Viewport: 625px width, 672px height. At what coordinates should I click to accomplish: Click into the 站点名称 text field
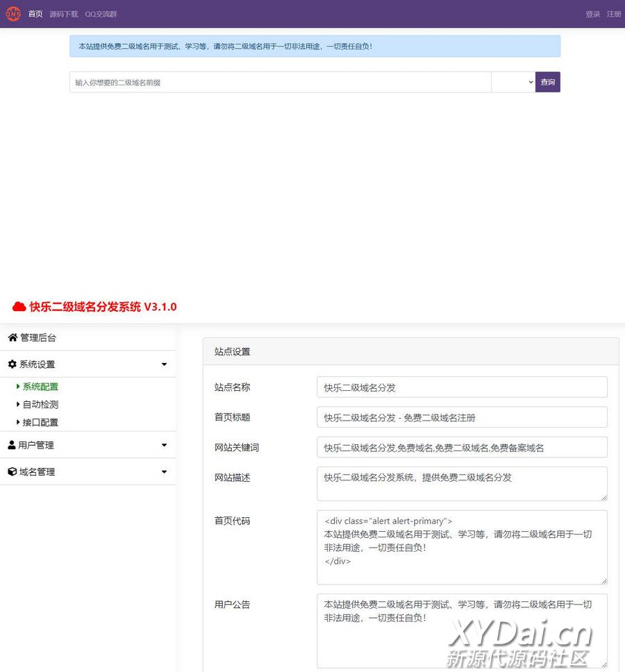tap(462, 387)
